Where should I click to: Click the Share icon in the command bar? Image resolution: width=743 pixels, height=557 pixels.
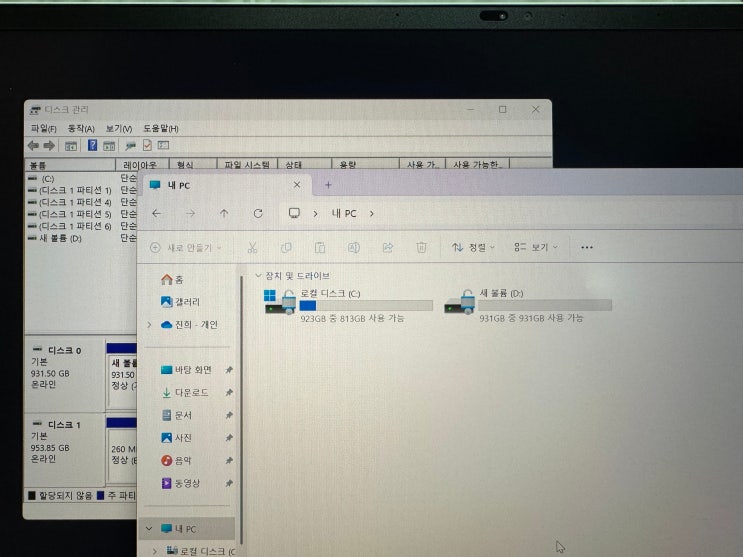pos(388,247)
